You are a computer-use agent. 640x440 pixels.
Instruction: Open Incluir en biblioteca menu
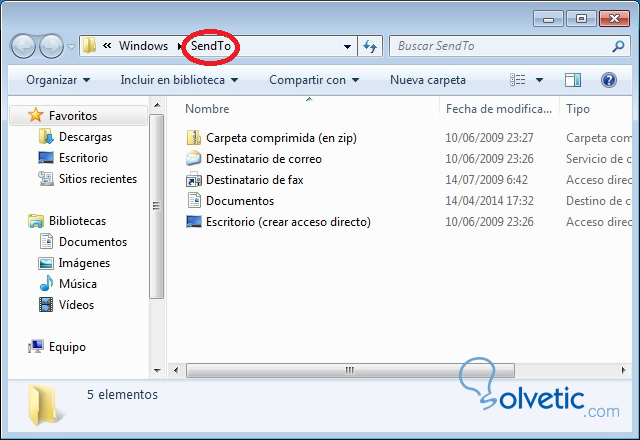coord(179,80)
